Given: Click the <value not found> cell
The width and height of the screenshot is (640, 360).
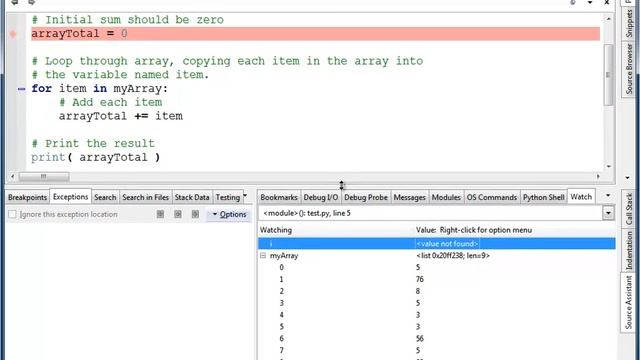Looking at the screenshot, I should tap(447, 244).
